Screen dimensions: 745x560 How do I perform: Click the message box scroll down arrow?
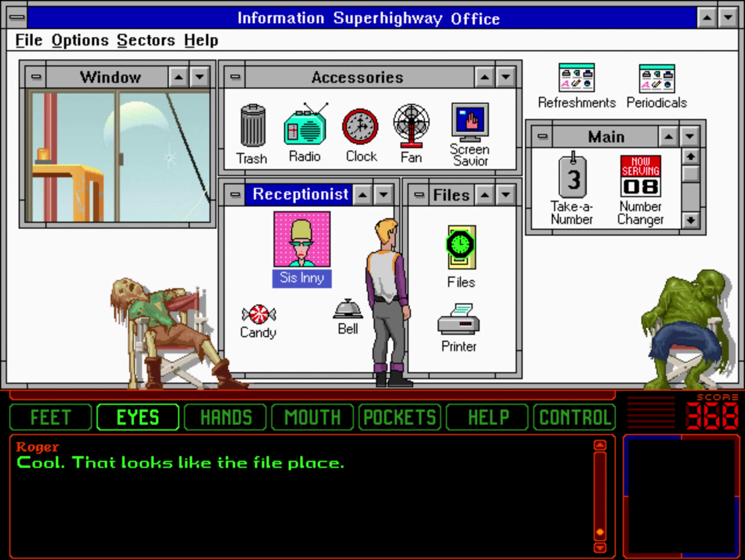pyautogui.click(x=600, y=547)
